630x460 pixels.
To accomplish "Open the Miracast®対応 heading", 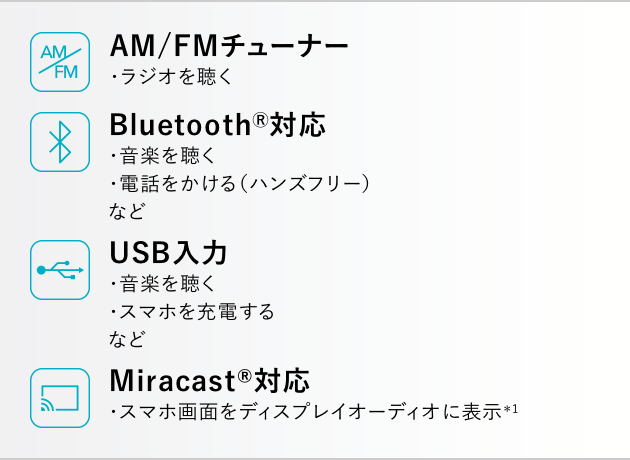I will pyautogui.click(x=208, y=381).
